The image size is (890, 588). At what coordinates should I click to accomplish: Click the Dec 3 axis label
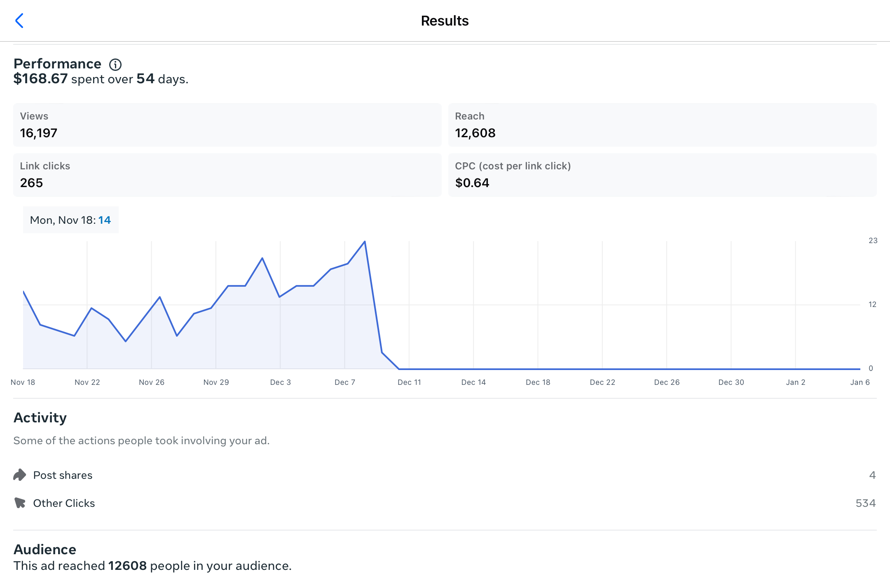click(281, 382)
